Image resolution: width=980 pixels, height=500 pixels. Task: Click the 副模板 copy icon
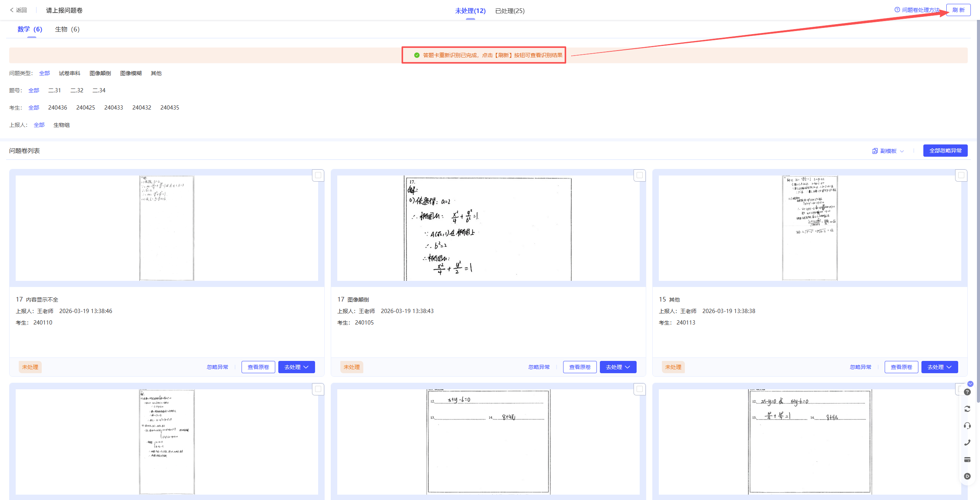point(875,151)
